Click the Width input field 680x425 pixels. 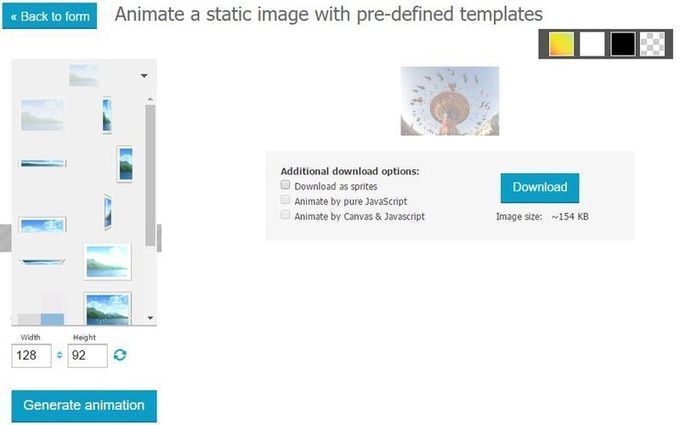tap(31, 356)
